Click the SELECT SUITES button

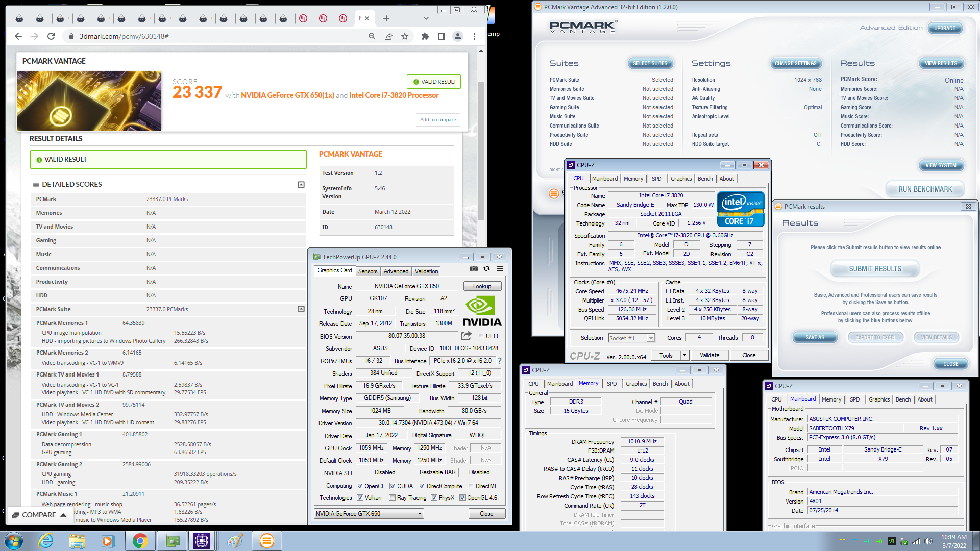[x=650, y=63]
